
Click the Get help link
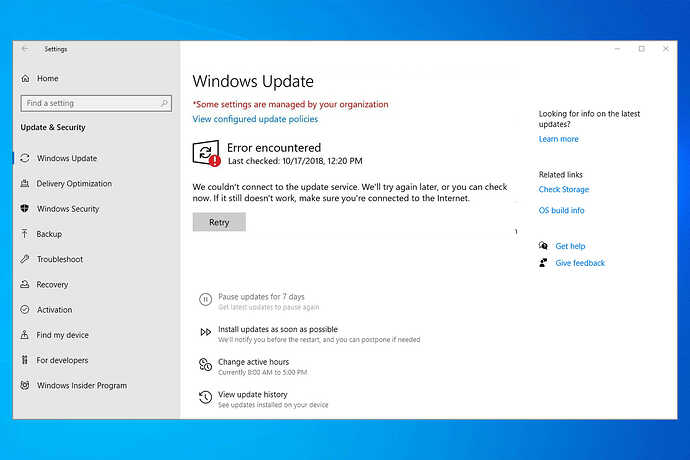tap(570, 246)
